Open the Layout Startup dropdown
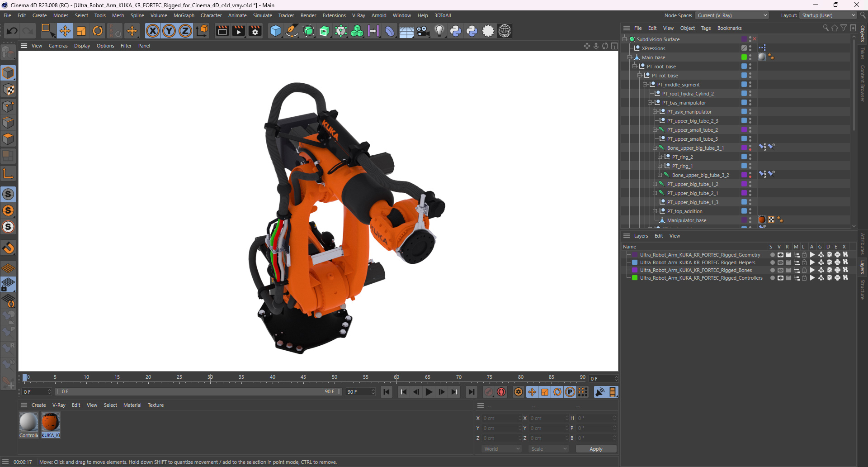 [828, 15]
